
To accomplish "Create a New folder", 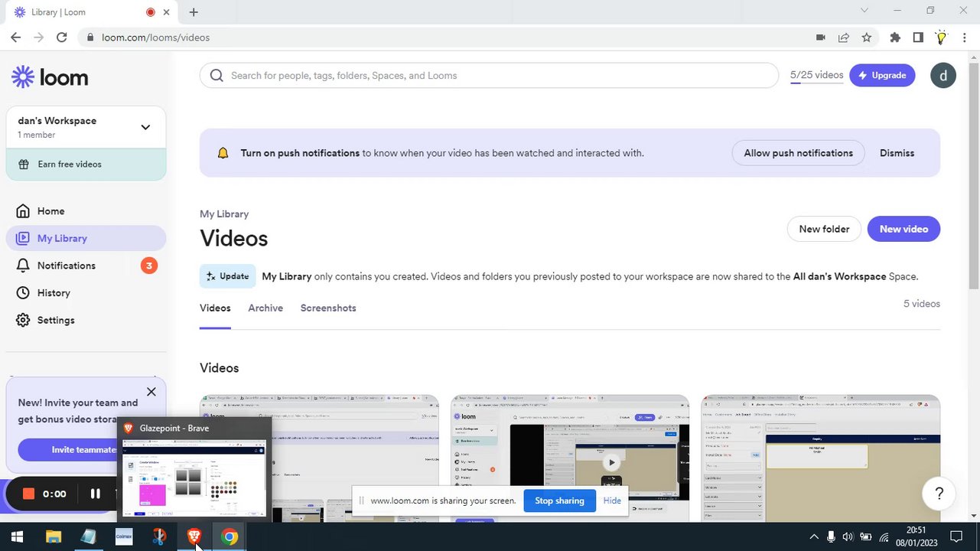I will pos(824,229).
